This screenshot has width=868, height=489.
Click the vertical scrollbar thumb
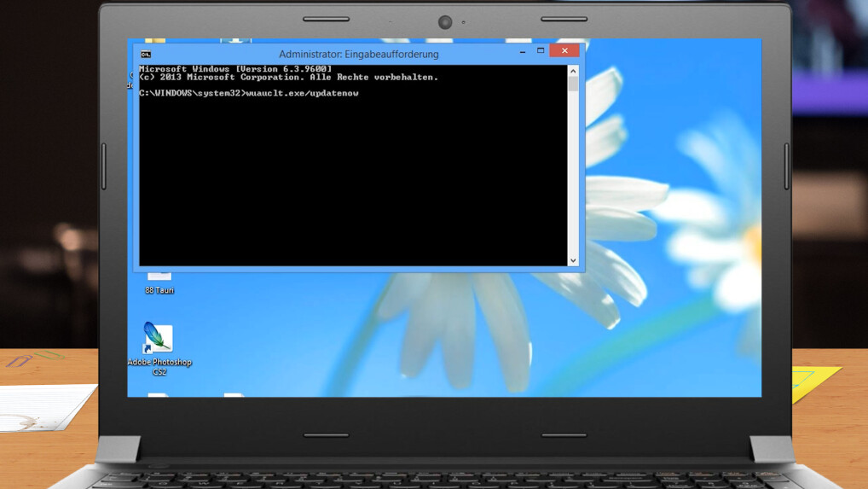point(573,84)
